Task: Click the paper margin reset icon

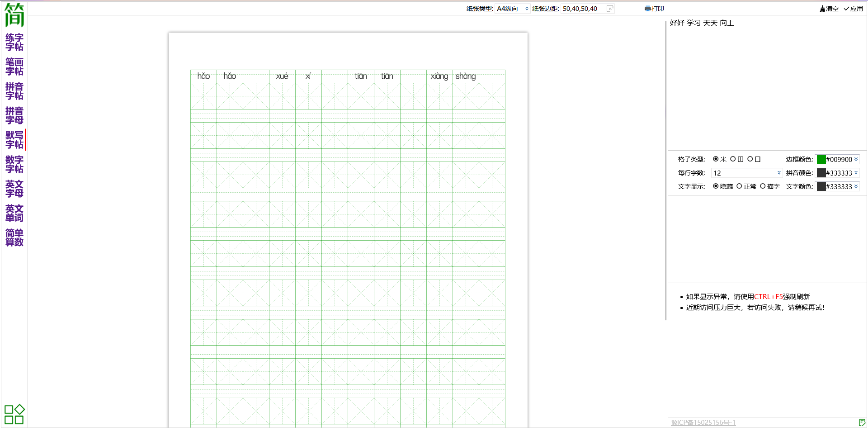Action: point(610,9)
